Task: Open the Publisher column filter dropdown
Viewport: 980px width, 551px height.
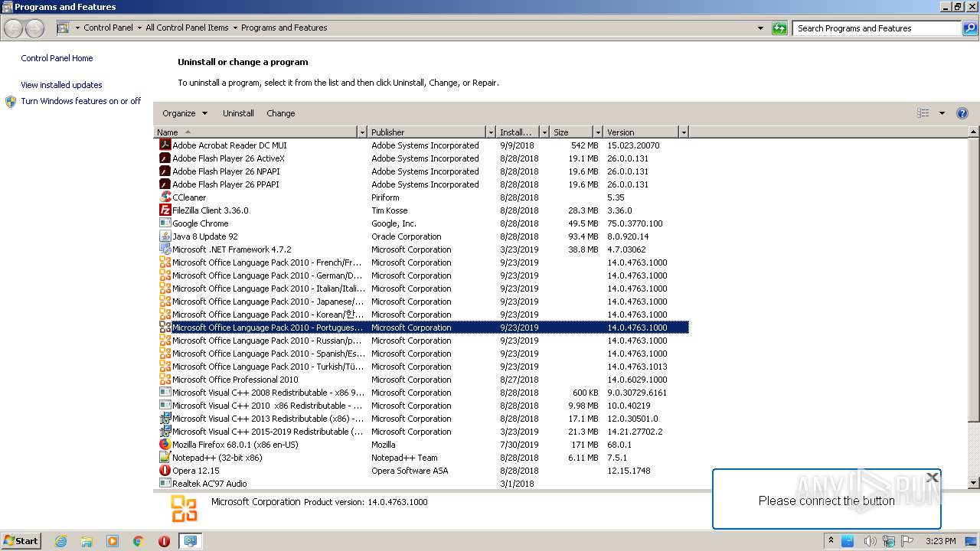Action: click(491, 132)
